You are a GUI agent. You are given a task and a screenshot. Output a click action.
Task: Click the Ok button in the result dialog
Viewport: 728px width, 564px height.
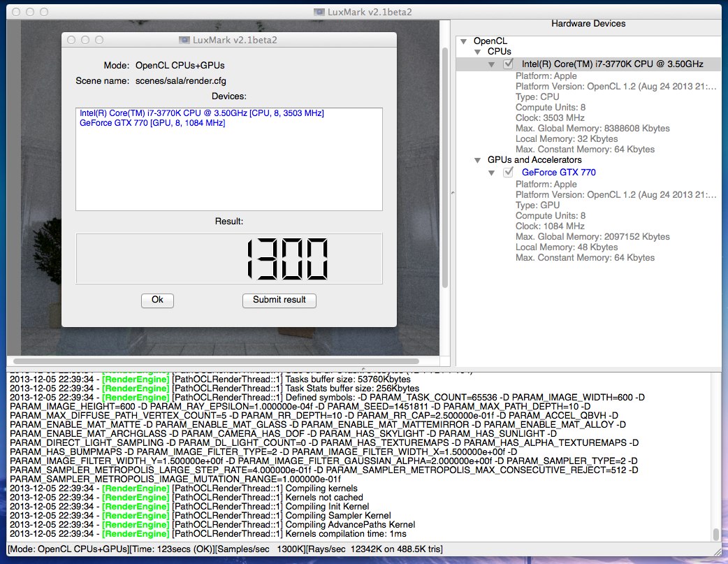pos(157,300)
